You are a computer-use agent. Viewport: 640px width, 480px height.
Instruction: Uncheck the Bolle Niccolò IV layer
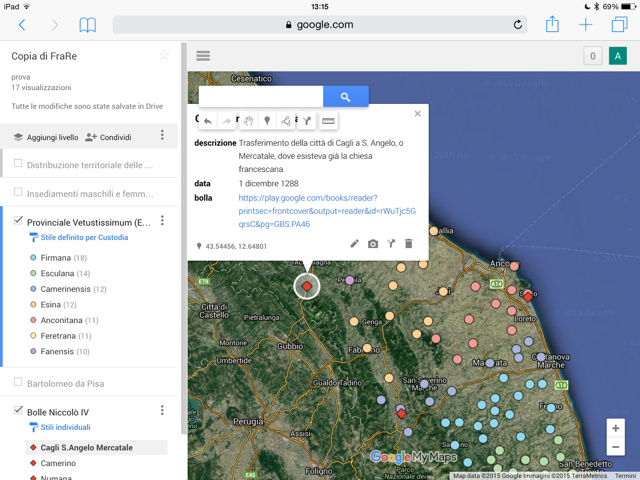(x=18, y=410)
